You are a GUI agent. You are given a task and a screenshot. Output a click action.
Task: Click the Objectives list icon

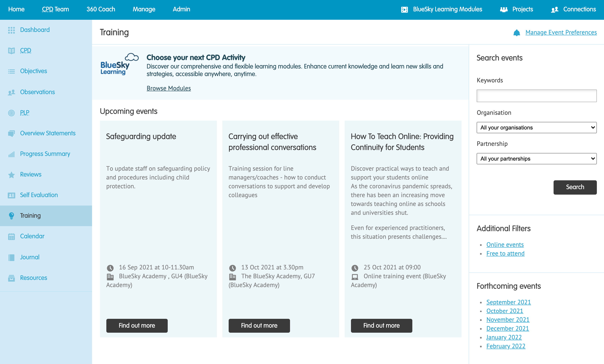click(x=11, y=71)
